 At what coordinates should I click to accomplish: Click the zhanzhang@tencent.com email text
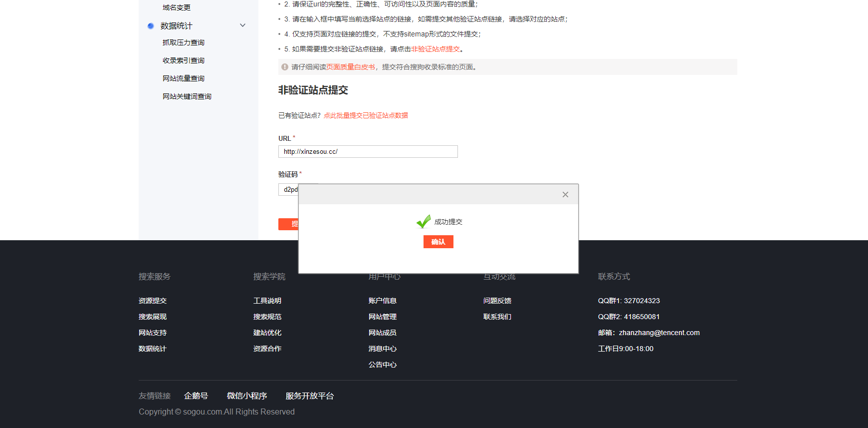659,333
